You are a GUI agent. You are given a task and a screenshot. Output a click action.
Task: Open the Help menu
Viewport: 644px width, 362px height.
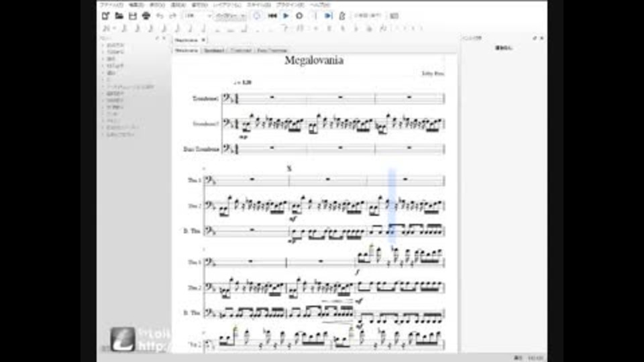coord(320,5)
